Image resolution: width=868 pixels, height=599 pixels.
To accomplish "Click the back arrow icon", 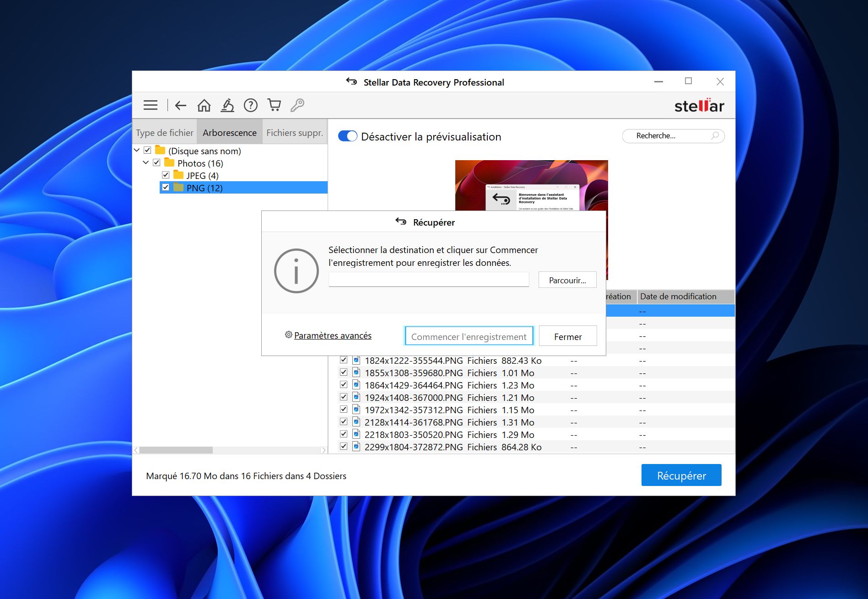I will click(x=181, y=105).
